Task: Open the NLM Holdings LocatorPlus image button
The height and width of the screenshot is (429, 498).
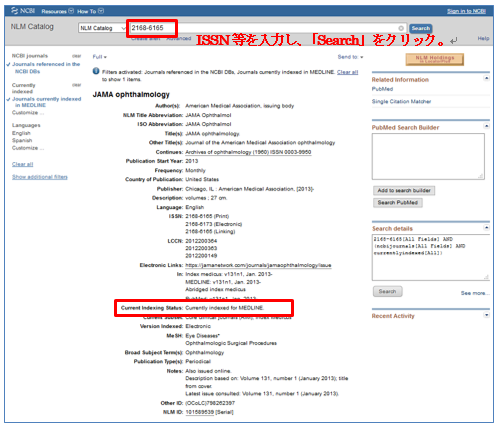Action: tap(435, 59)
